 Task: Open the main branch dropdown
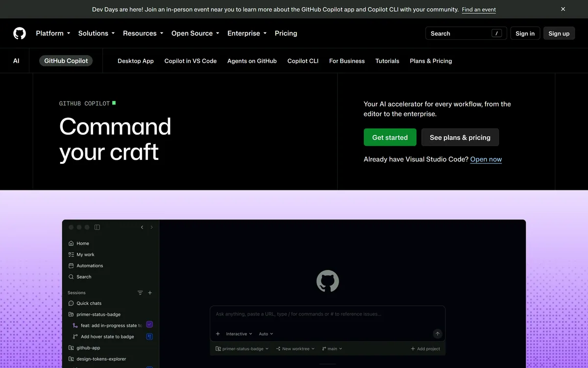332,349
